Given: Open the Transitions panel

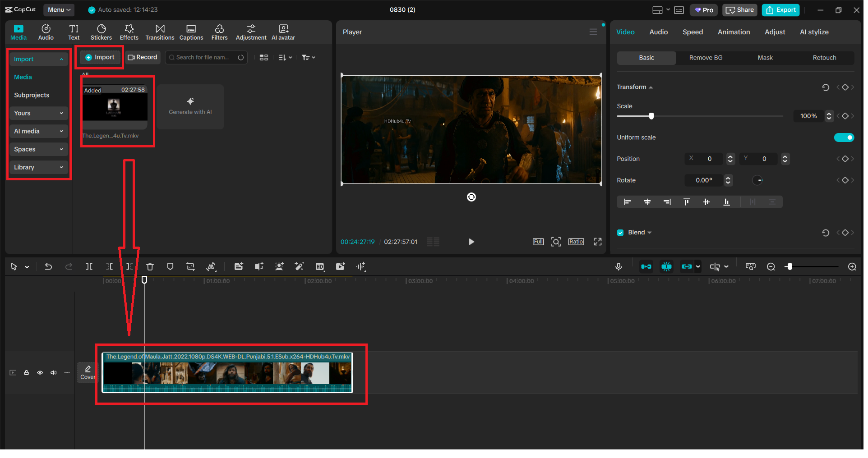Looking at the screenshot, I should [160, 32].
